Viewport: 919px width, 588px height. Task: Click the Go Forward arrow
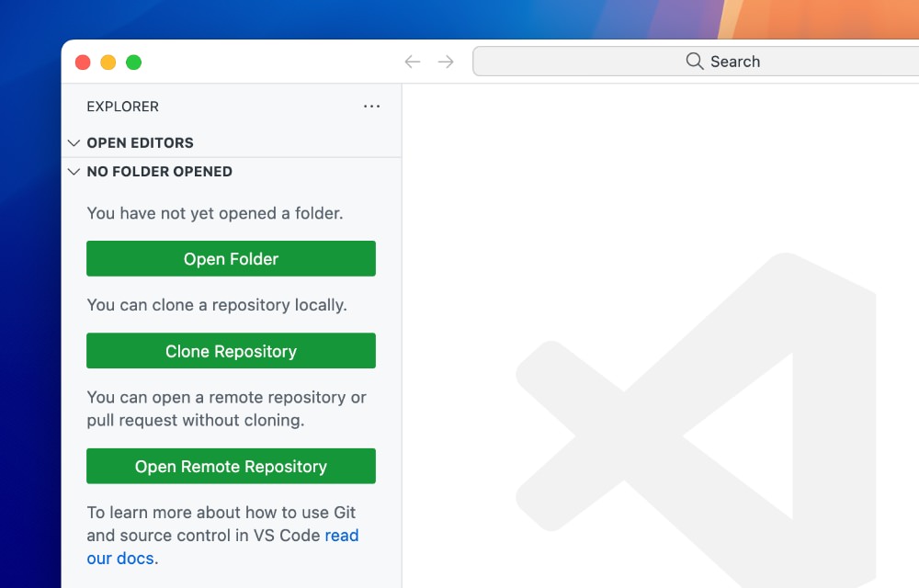446,62
